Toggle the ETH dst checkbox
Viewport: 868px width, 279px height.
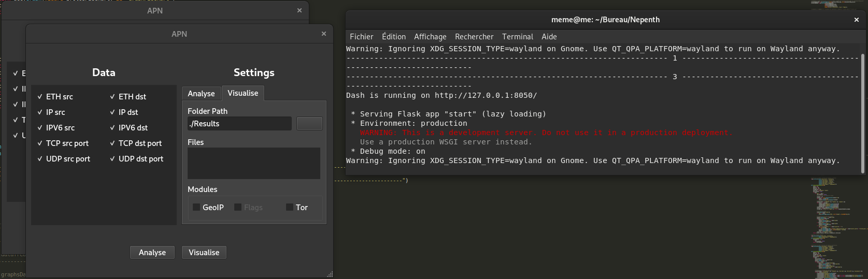tap(127, 97)
